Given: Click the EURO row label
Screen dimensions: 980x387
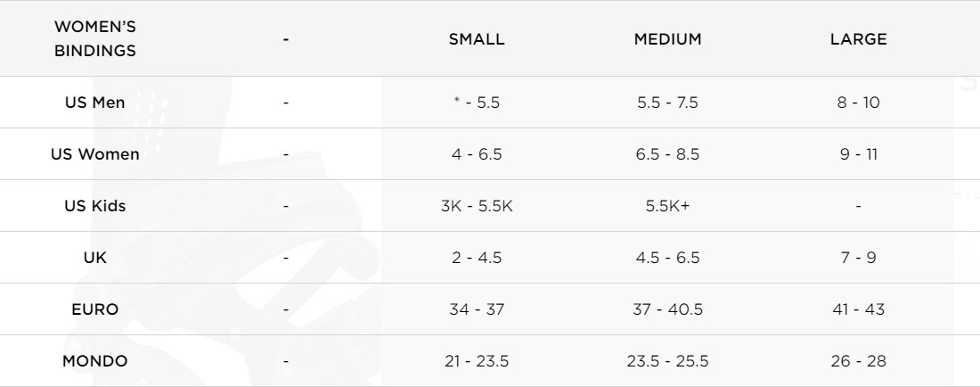Looking at the screenshot, I should [x=95, y=309].
